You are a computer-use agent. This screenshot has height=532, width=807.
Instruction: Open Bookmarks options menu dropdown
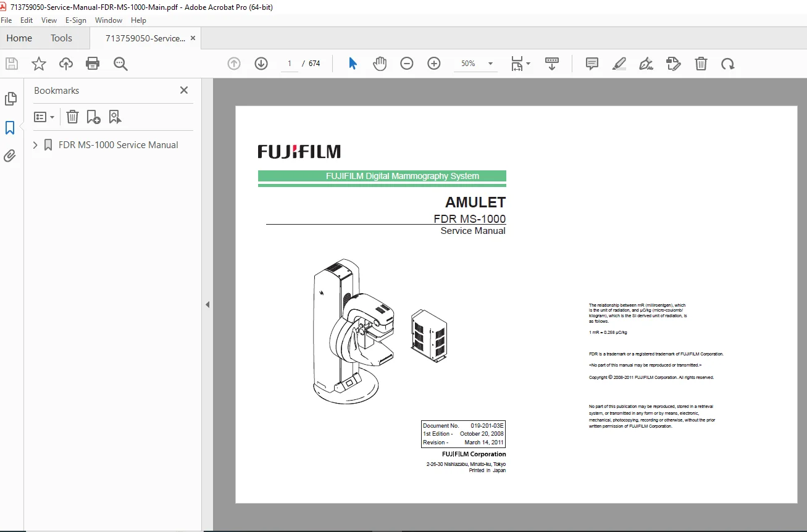pos(44,117)
